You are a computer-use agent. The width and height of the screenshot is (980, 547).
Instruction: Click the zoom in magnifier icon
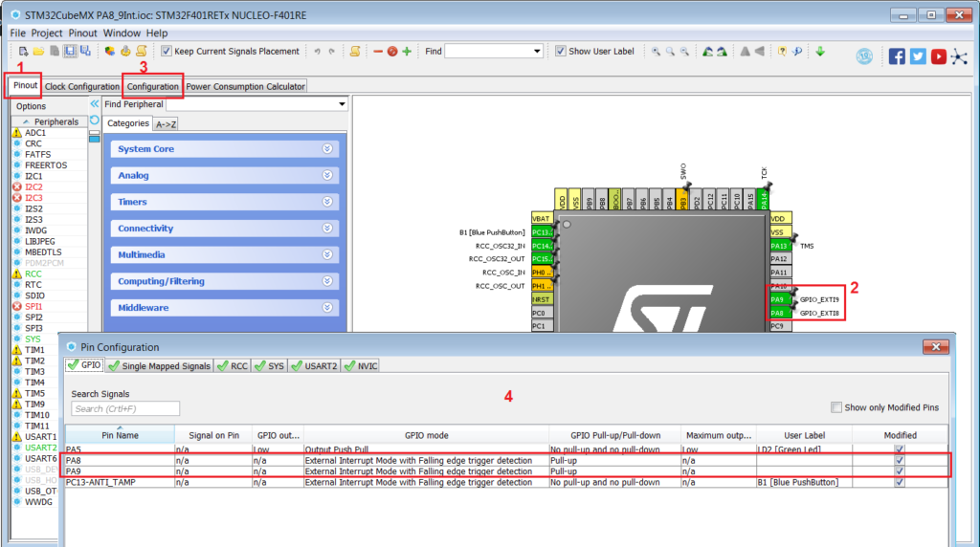pyautogui.click(x=656, y=52)
